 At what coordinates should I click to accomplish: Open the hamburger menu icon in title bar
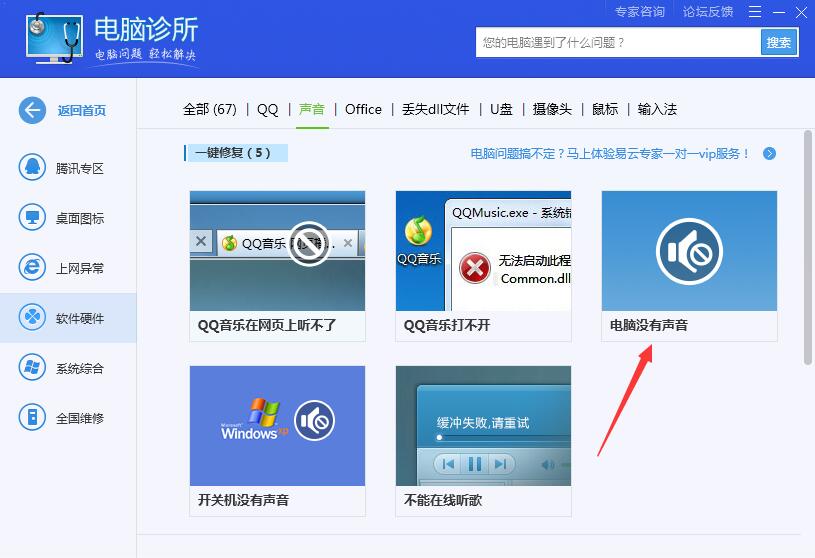755,11
